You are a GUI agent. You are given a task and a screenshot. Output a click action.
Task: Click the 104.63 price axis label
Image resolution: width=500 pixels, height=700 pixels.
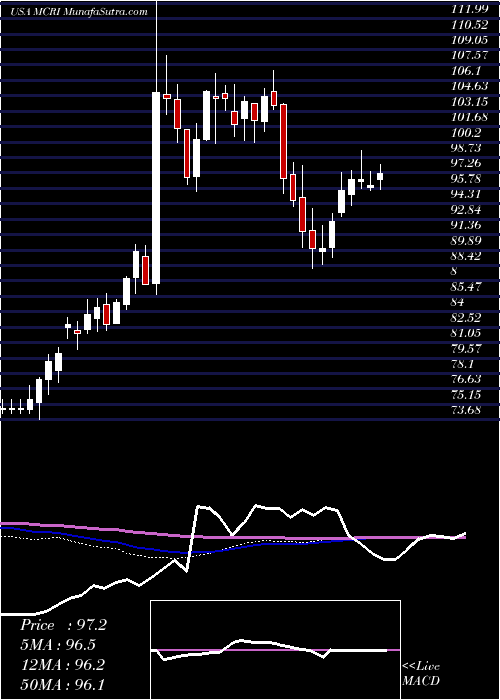click(x=470, y=86)
